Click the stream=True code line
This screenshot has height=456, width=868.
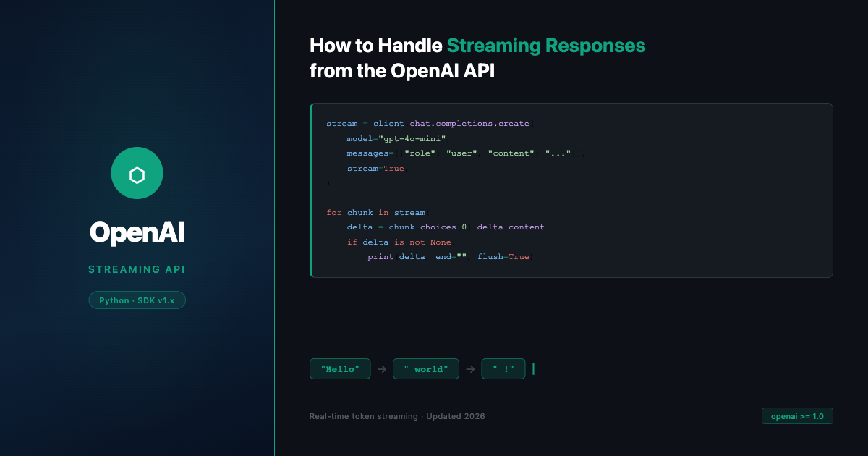[x=378, y=168]
